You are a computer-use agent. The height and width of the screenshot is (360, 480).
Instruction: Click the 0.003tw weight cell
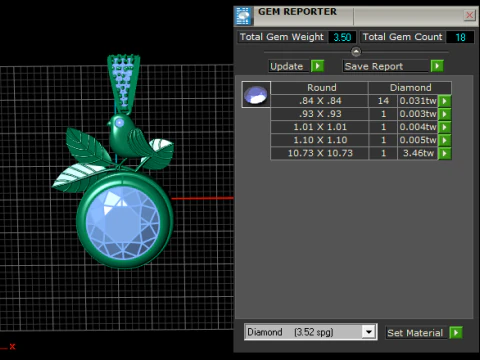[x=418, y=114]
